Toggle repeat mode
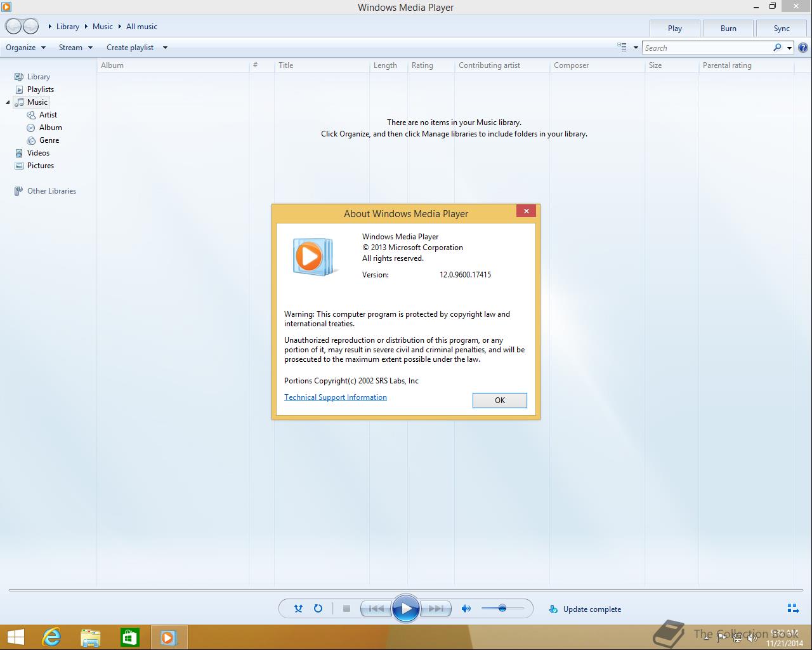This screenshot has width=812, height=650. point(318,609)
